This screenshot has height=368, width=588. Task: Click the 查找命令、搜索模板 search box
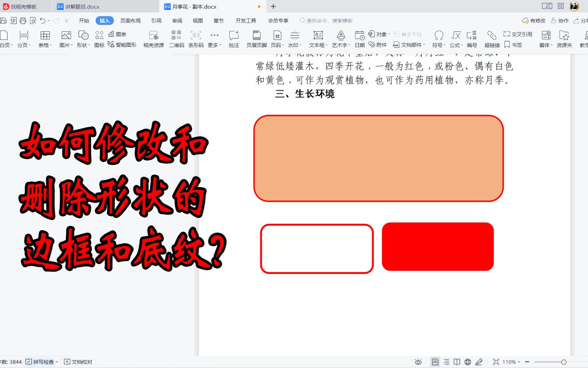click(x=326, y=21)
